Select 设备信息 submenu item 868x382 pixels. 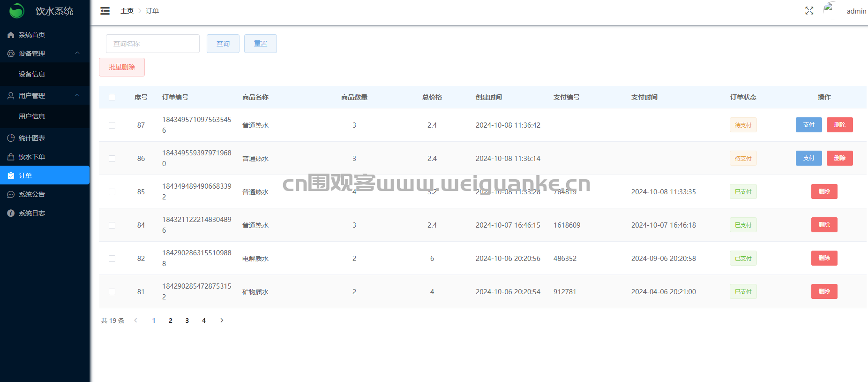coord(32,74)
